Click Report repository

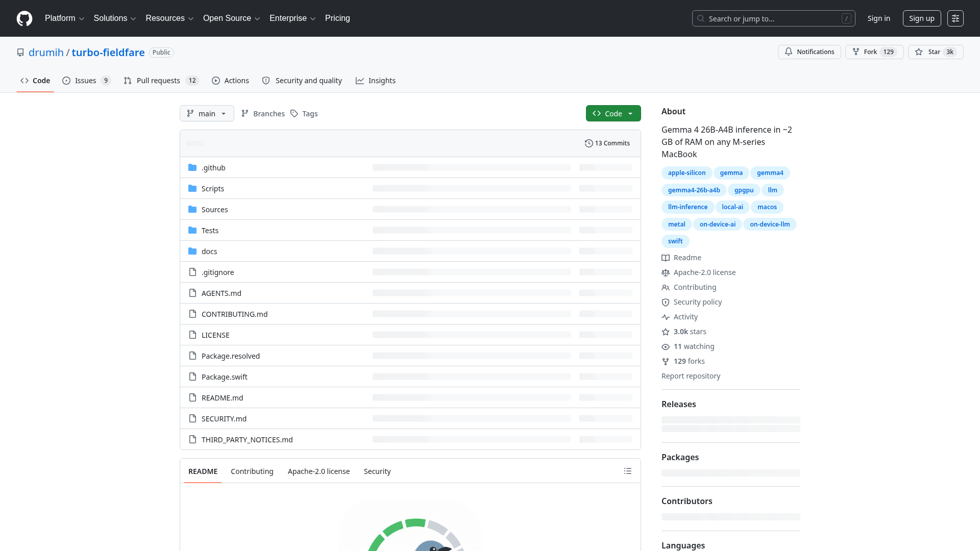pyautogui.click(x=691, y=376)
